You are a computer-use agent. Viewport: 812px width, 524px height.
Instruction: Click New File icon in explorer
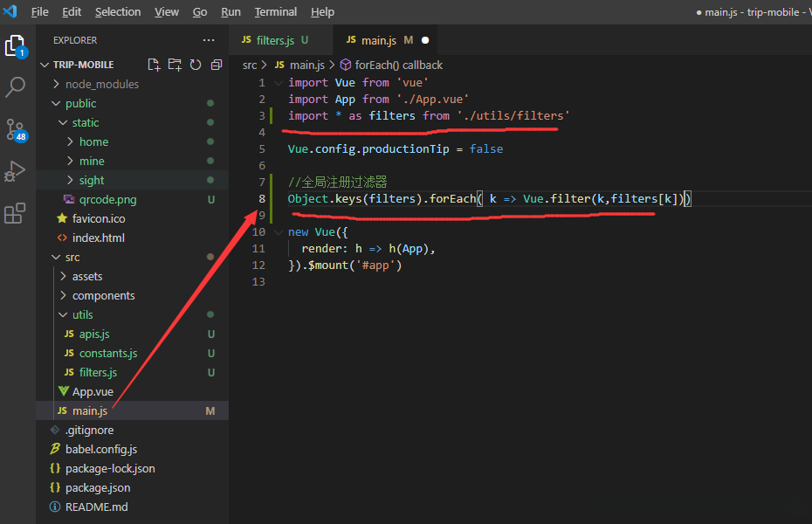(x=154, y=65)
